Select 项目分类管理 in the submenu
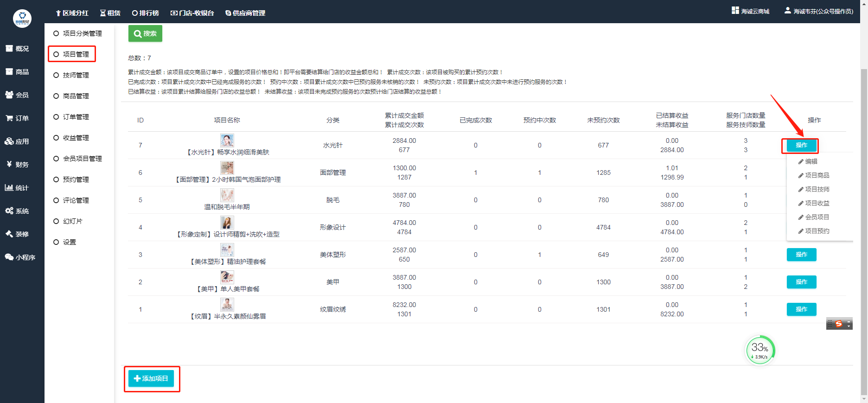Image resolution: width=868 pixels, height=403 pixels. click(x=77, y=33)
